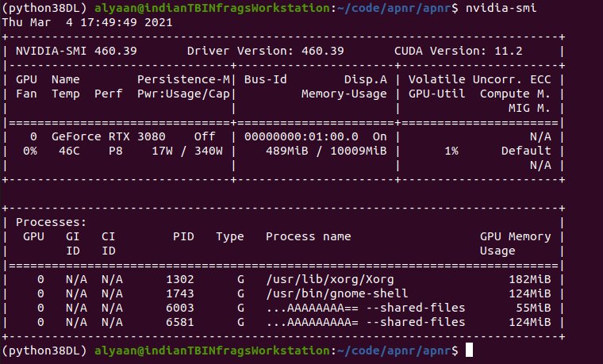Click PID 6581 in the process table

[x=180, y=322]
